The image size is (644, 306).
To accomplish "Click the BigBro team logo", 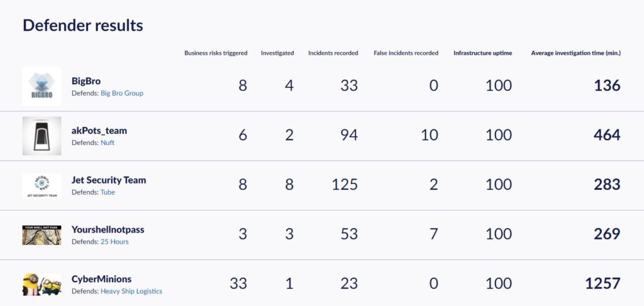I will click(x=42, y=86).
